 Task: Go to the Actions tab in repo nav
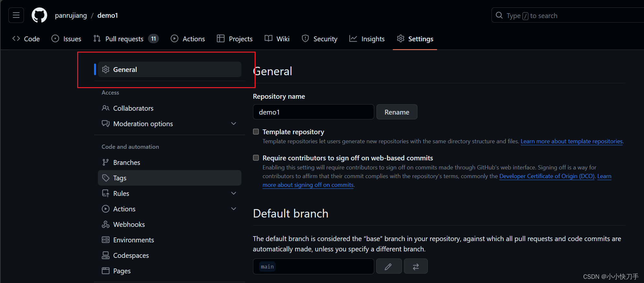tap(188, 39)
